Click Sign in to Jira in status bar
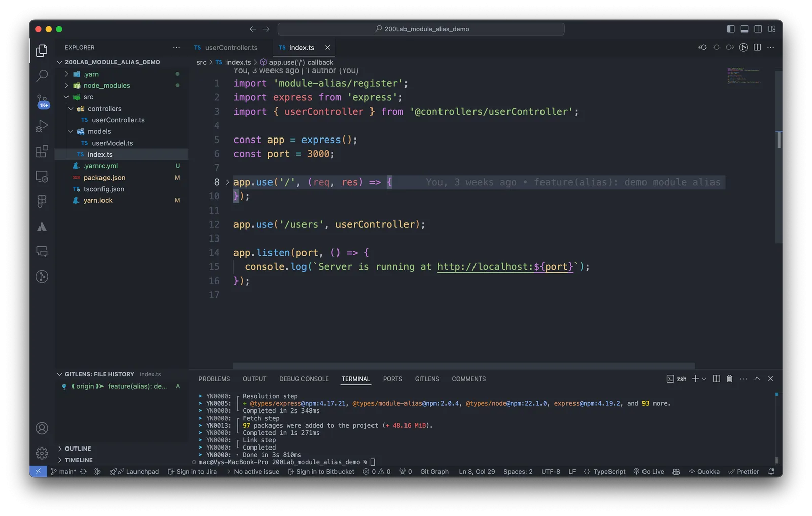The width and height of the screenshot is (812, 516). click(x=192, y=471)
